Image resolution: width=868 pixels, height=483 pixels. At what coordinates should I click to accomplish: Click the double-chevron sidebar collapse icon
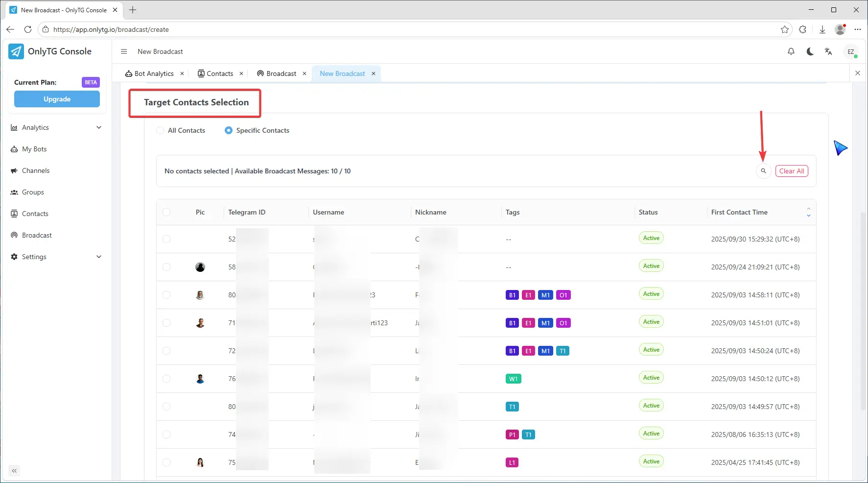pyautogui.click(x=14, y=471)
